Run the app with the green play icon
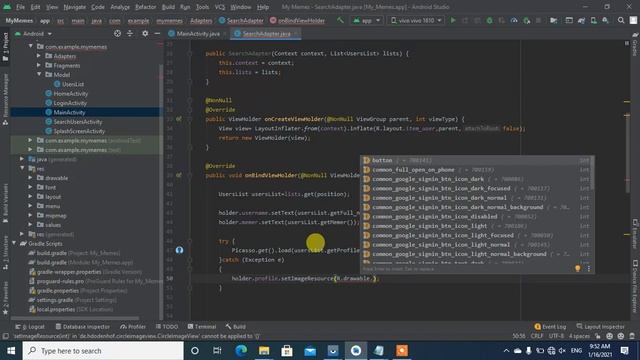The image size is (640, 360). pos(453,20)
